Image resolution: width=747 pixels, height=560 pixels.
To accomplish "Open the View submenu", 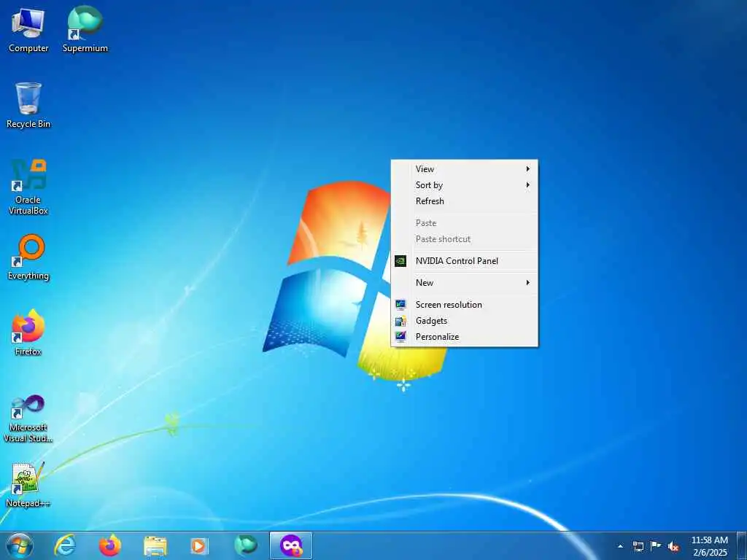I will [x=465, y=169].
